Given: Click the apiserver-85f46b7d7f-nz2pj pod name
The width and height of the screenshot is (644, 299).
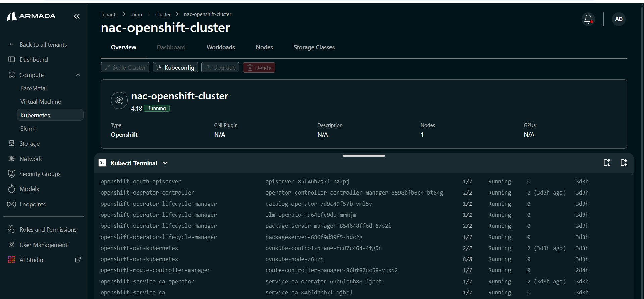Looking at the screenshot, I should (307, 181).
